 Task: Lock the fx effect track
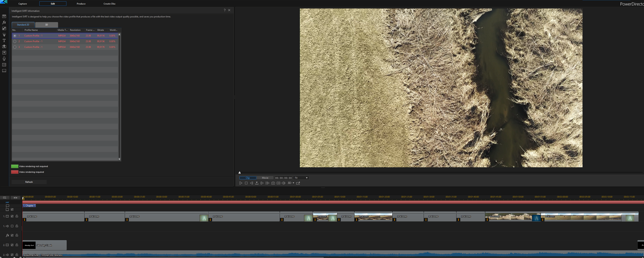[x=17, y=235]
